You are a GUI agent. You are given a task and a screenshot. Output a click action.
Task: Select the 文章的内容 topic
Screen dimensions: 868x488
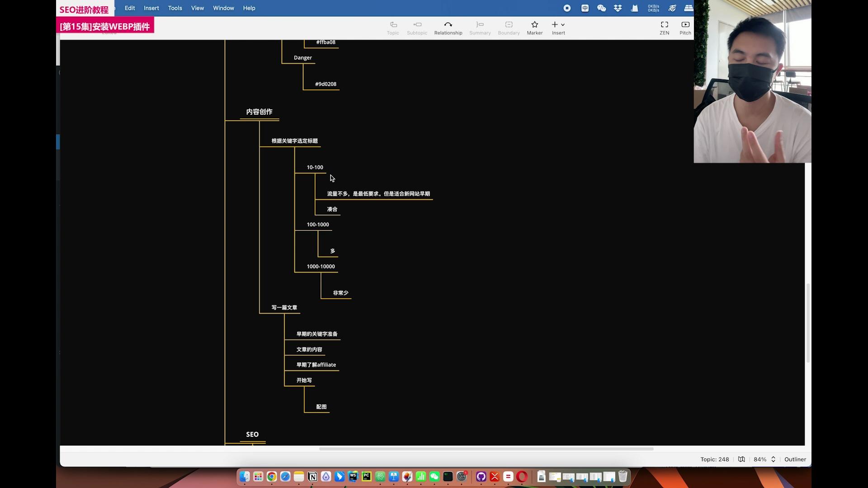(x=309, y=350)
